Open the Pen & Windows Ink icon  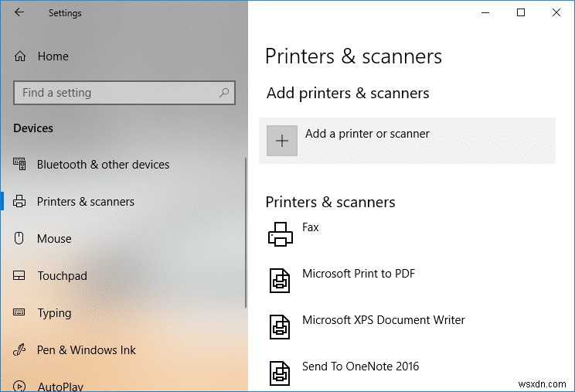point(19,349)
